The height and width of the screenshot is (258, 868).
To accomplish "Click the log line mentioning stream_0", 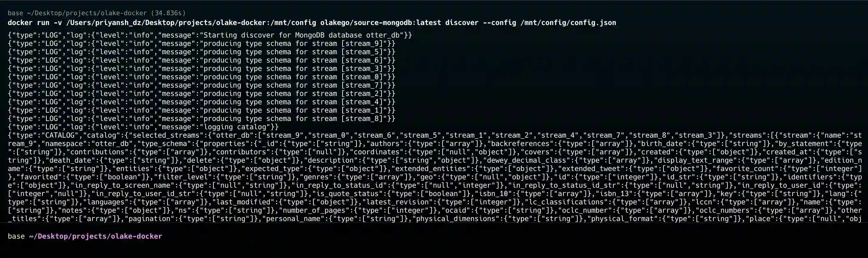I will pos(202,77).
